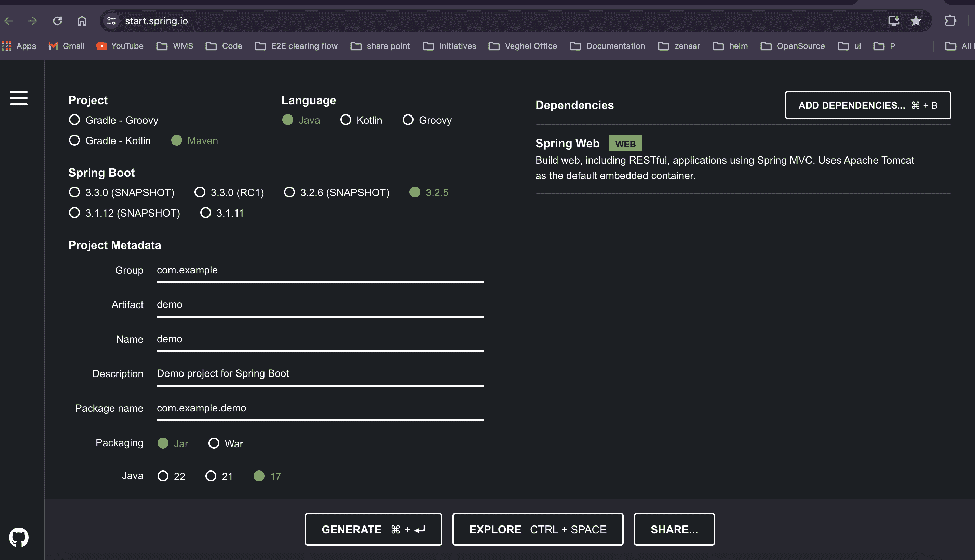Screen dimensions: 975x560
Task: Click the browser reload icon
Action: pos(57,21)
